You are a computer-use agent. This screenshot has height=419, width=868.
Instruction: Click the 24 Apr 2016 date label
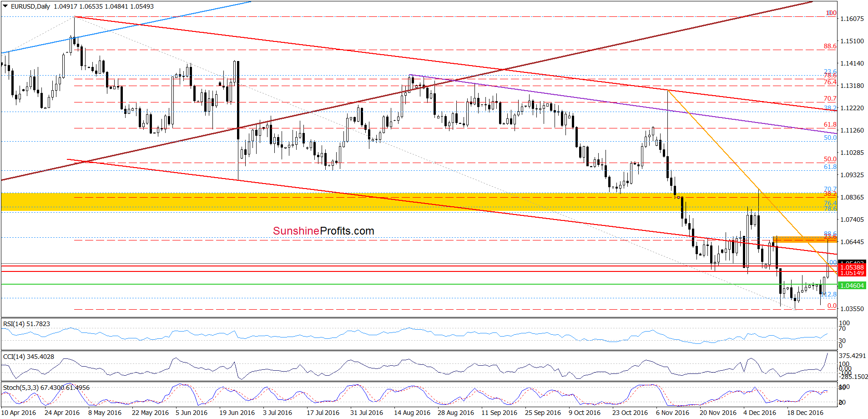(62, 413)
